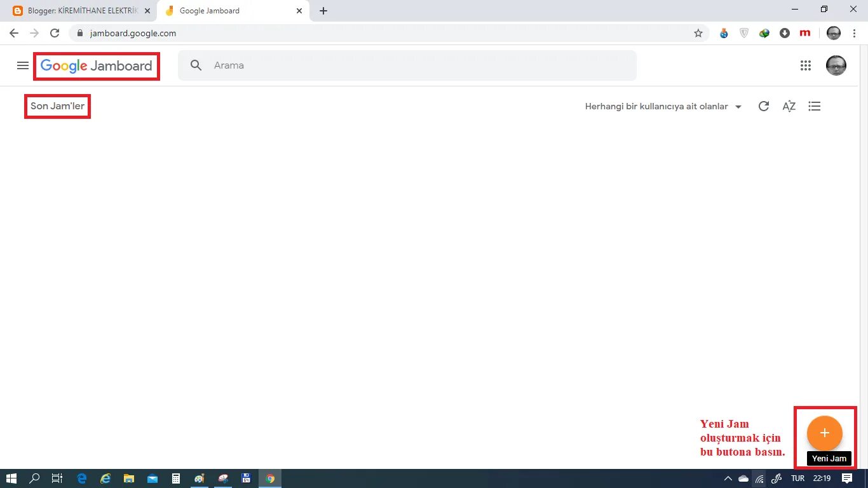Image resolution: width=868 pixels, height=488 pixels.
Task: Expand the 'Herhangi bir kullanıcıya ait olanlar' owner filter
Action: click(663, 107)
